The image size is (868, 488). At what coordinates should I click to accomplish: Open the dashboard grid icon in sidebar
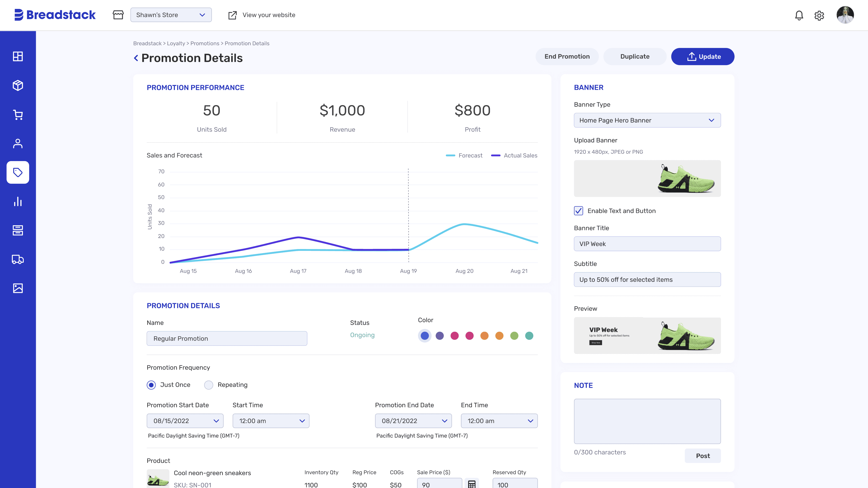coord(18,56)
